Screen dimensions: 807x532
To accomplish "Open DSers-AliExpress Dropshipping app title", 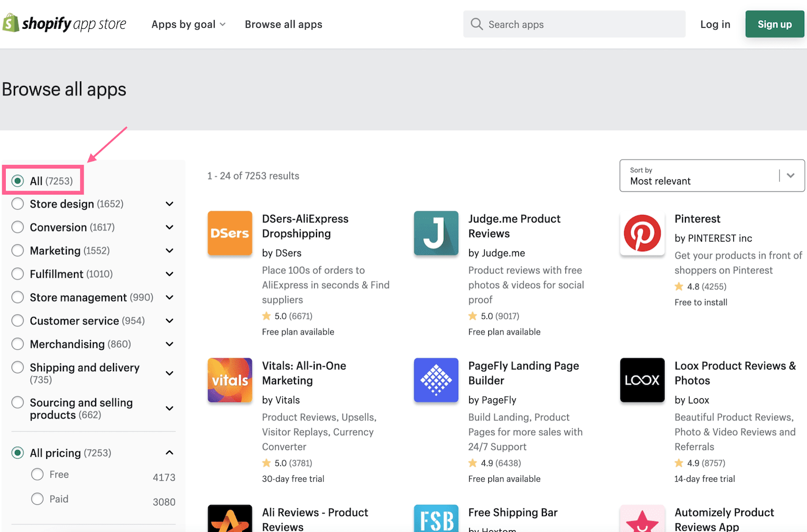I will tap(306, 226).
